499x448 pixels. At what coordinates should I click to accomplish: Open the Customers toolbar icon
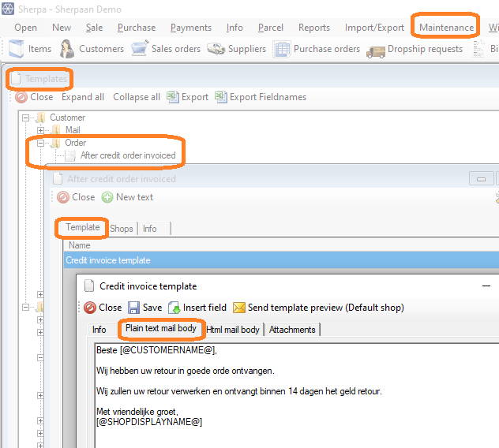tap(67, 49)
